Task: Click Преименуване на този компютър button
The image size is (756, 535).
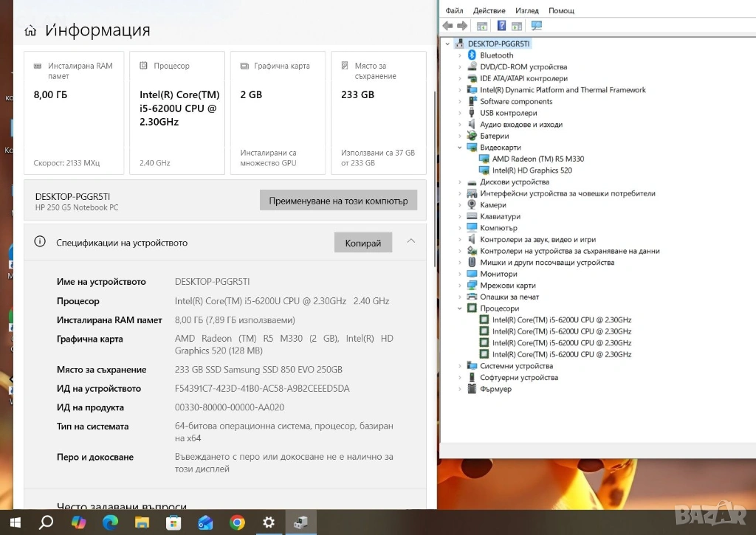Action: coord(338,201)
